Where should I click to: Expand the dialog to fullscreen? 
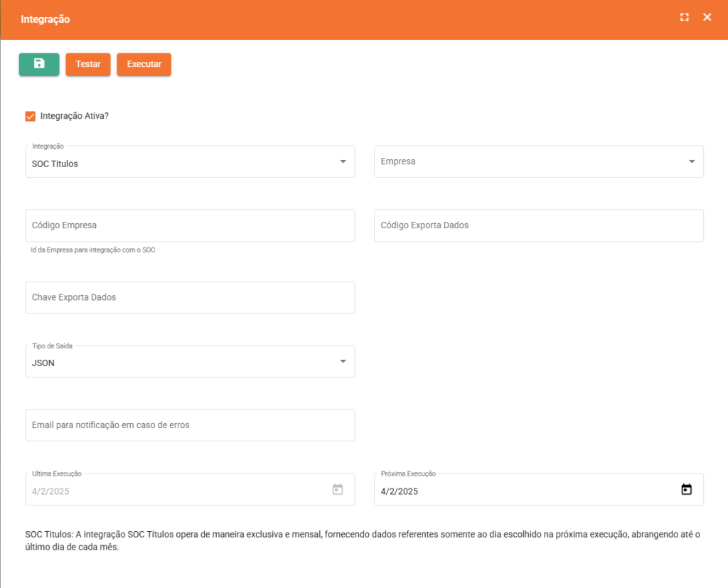tap(684, 18)
